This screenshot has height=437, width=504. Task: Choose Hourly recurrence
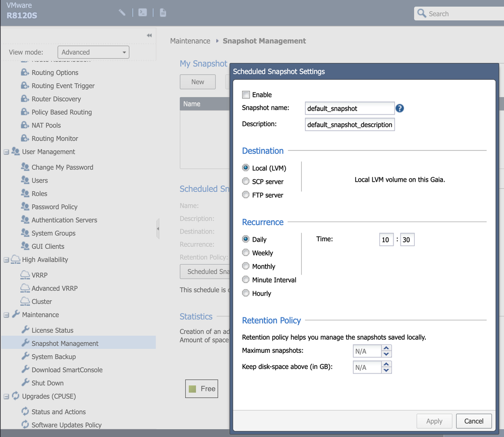246,293
